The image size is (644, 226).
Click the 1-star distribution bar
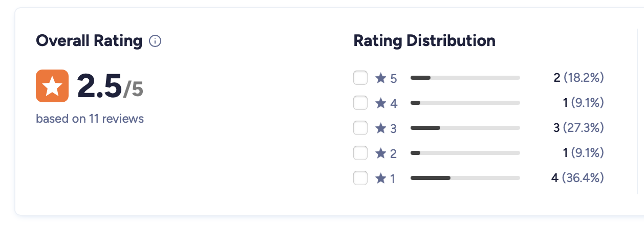tap(465, 178)
